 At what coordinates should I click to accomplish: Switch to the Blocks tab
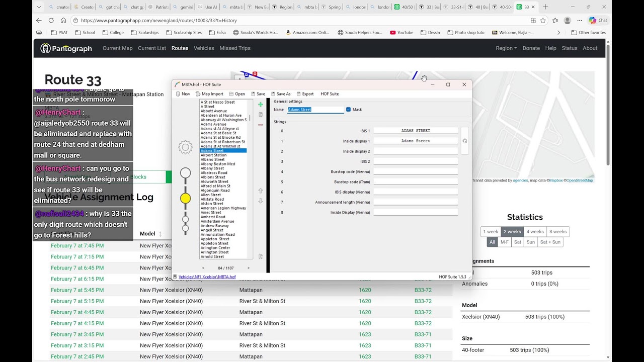click(x=138, y=177)
